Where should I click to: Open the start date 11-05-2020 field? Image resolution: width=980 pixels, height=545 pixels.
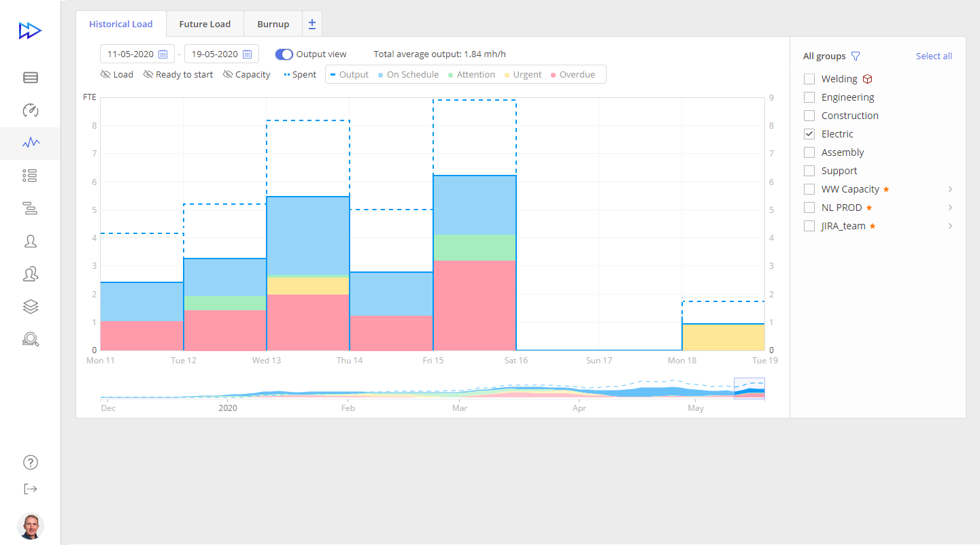137,54
